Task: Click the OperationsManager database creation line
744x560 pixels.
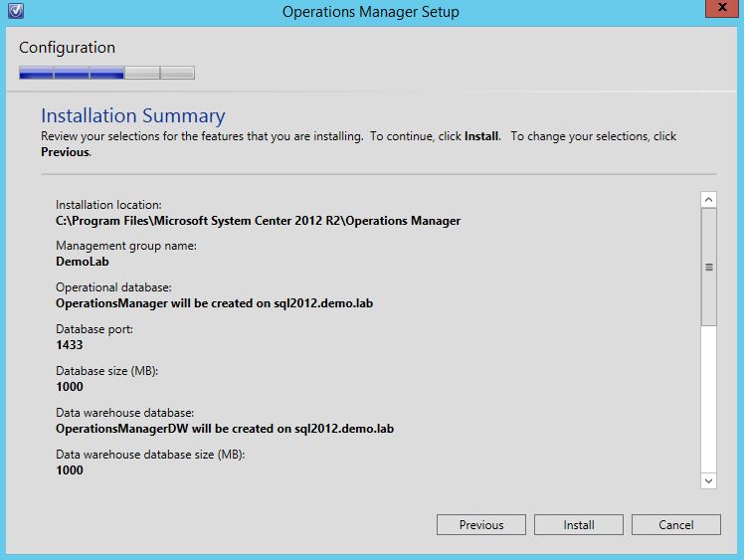Action: (x=214, y=303)
